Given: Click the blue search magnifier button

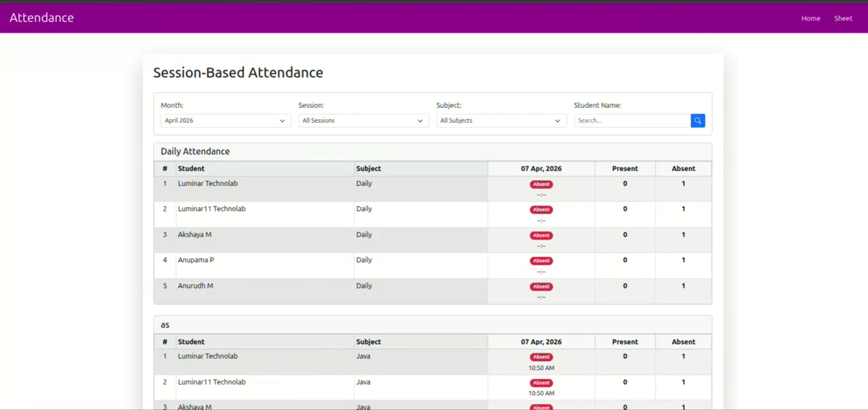Looking at the screenshot, I should (697, 120).
